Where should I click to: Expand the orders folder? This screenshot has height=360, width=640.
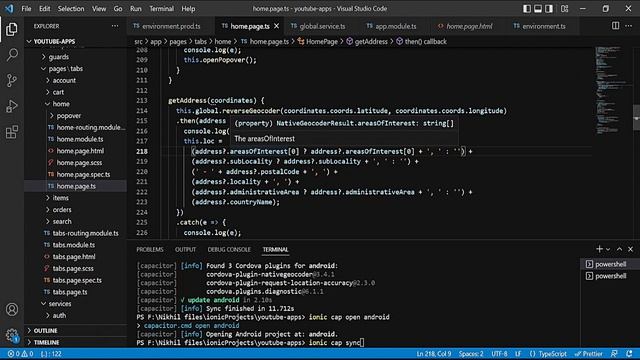tap(76, 210)
